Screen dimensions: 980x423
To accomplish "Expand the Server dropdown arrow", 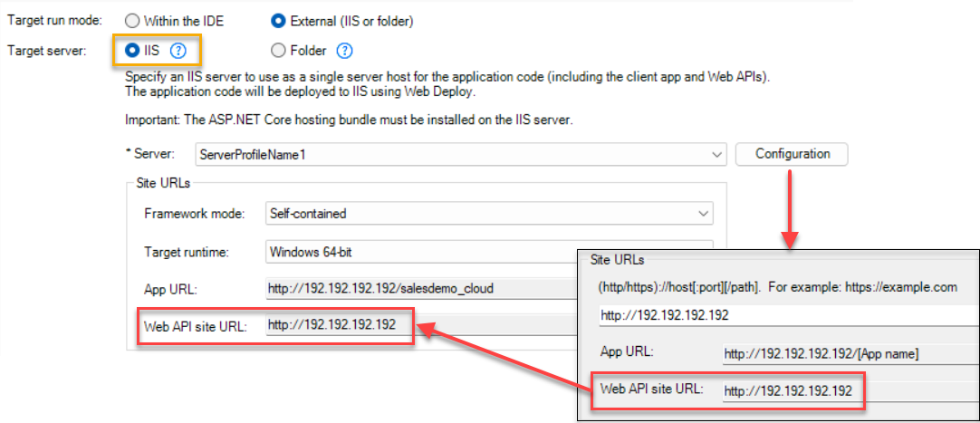I will pos(717,155).
